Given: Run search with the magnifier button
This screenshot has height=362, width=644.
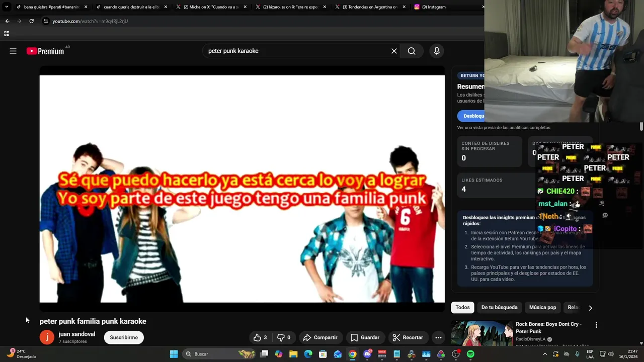Looking at the screenshot, I should point(412,51).
